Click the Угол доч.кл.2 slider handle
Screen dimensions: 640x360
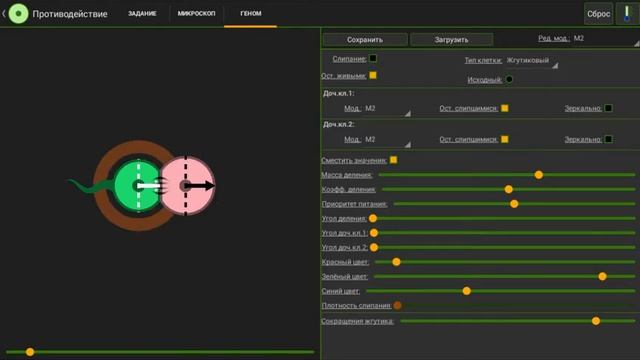(374, 247)
